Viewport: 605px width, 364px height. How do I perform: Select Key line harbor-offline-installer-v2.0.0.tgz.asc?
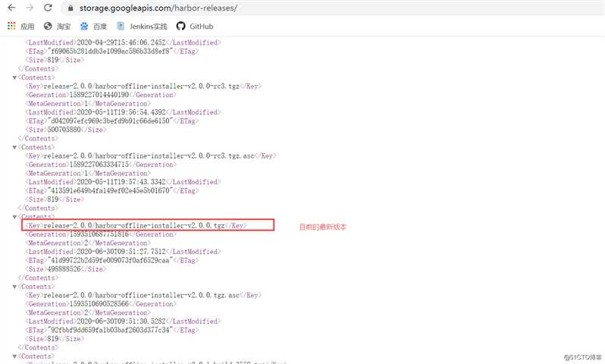143,295
